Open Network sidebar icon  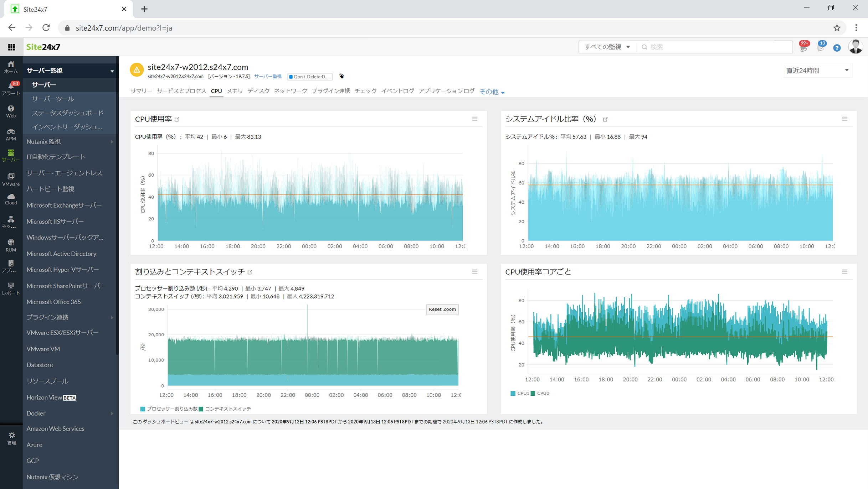[x=11, y=222]
